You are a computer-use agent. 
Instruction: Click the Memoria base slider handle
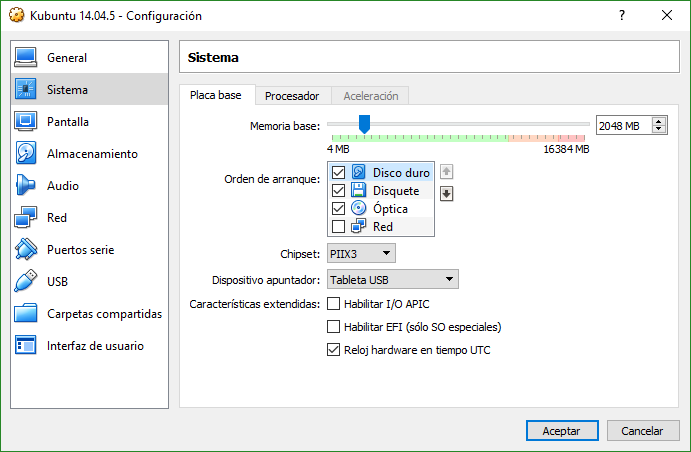click(x=364, y=124)
